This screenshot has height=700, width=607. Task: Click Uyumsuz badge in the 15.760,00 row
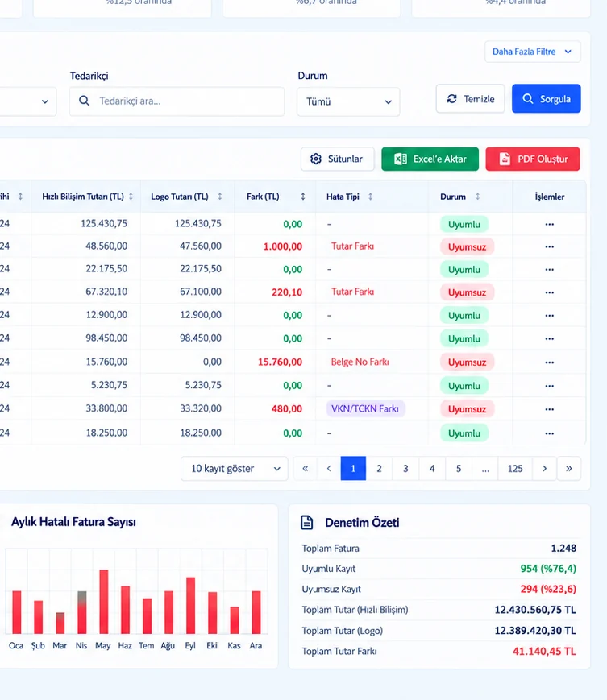[468, 362]
